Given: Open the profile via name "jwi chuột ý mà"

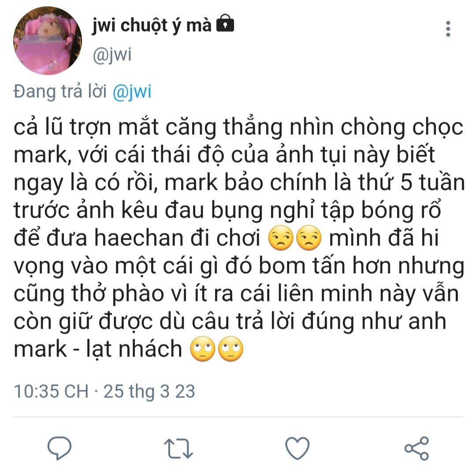Looking at the screenshot, I should click(152, 25).
